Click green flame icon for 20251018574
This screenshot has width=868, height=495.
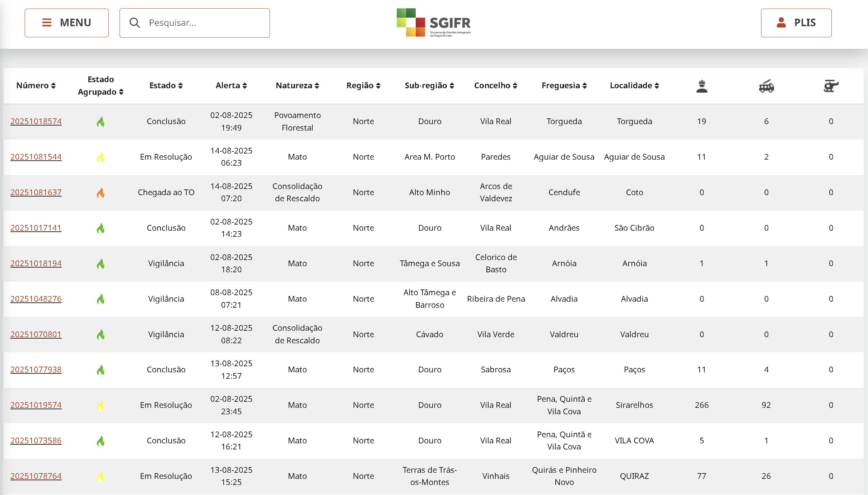click(x=101, y=122)
